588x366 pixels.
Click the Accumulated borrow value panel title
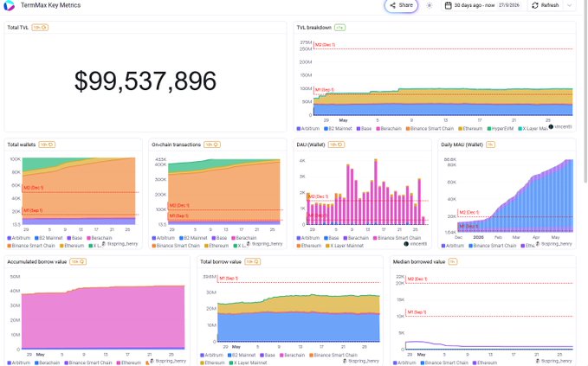(x=37, y=262)
